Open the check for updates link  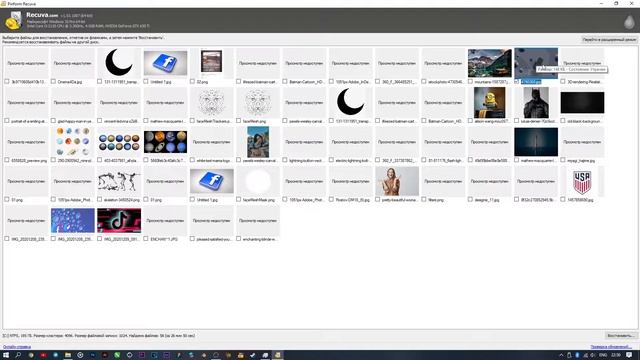click(x=611, y=347)
